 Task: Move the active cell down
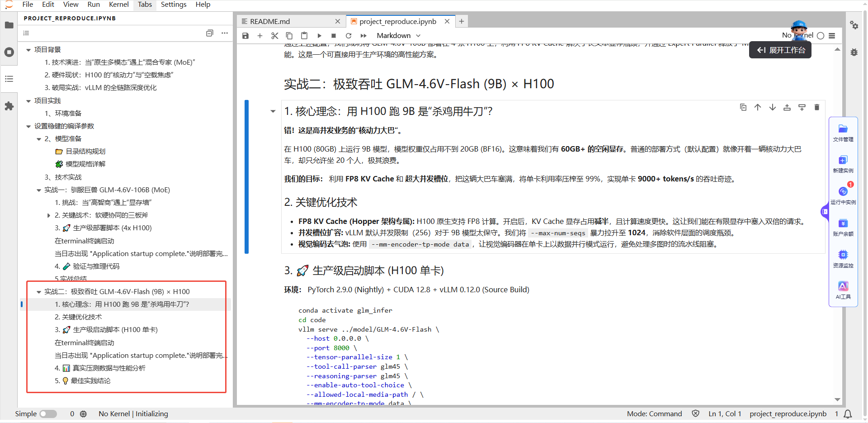(773, 107)
